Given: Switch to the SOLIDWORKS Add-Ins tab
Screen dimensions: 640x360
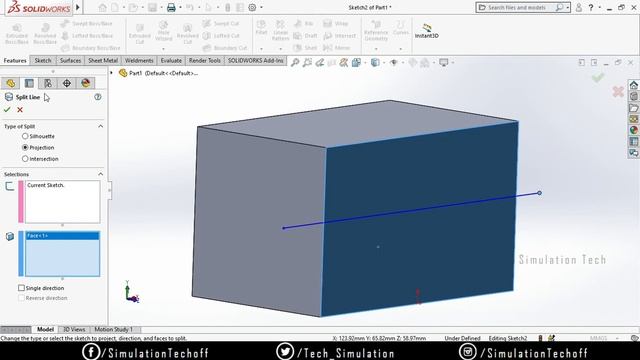Looking at the screenshot, I should coord(256,60).
